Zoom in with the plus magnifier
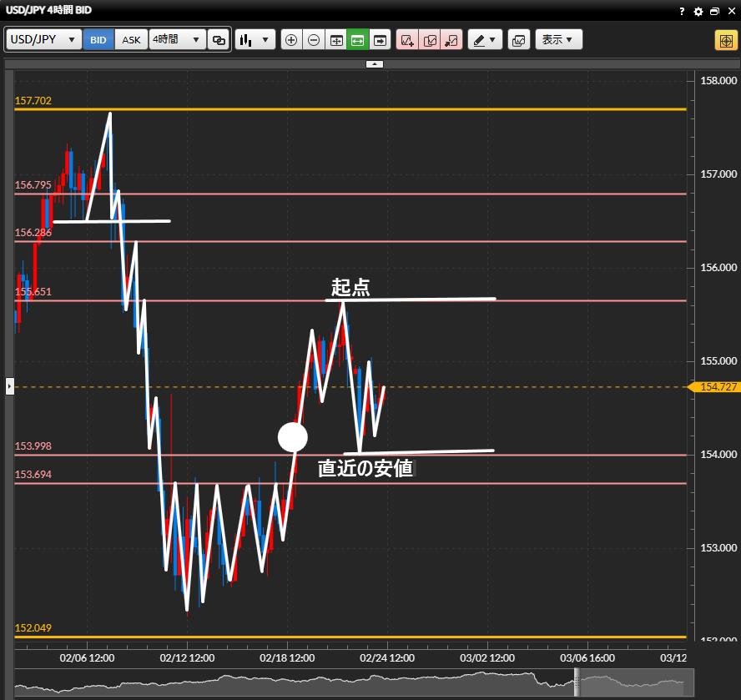Viewport: 741px width, 700px height. (291, 40)
